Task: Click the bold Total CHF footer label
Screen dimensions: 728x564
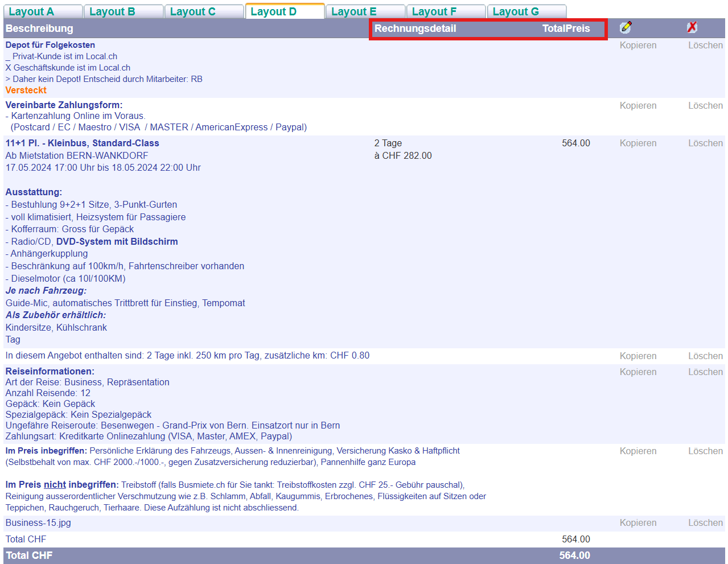Action: coord(29,555)
